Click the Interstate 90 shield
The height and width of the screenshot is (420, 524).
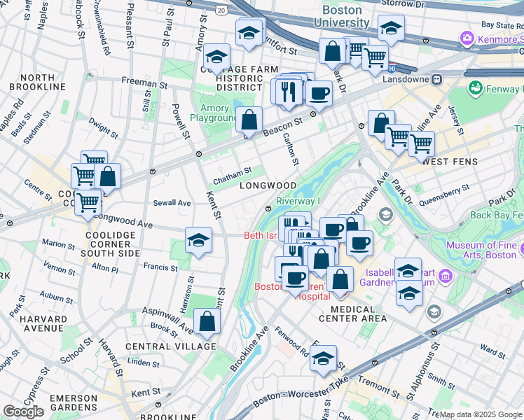(x=392, y=69)
